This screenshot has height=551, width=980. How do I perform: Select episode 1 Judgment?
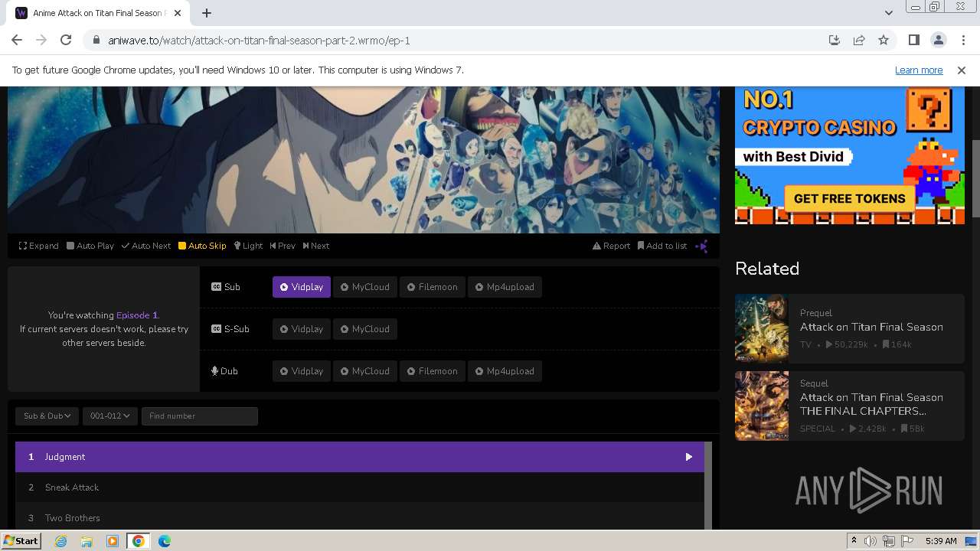360,457
